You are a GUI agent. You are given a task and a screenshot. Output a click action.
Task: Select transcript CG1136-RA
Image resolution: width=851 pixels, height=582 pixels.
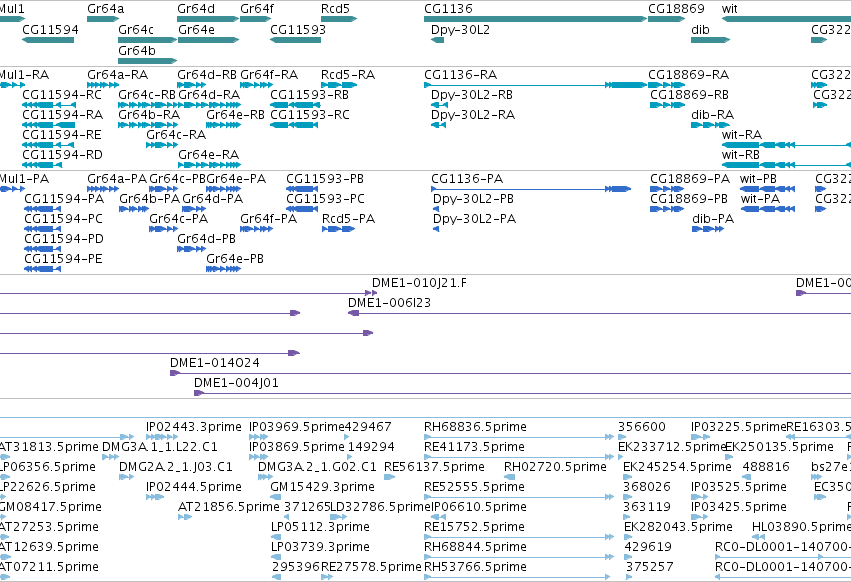(x=536, y=85)
